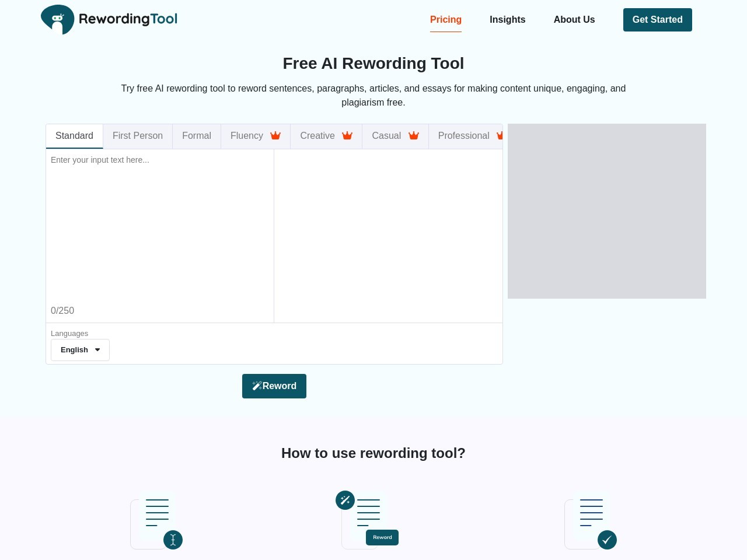Click the 'Free AI Rewording Tool' heading
Viewport: 747px width, 560px height.
pos(373,63)
